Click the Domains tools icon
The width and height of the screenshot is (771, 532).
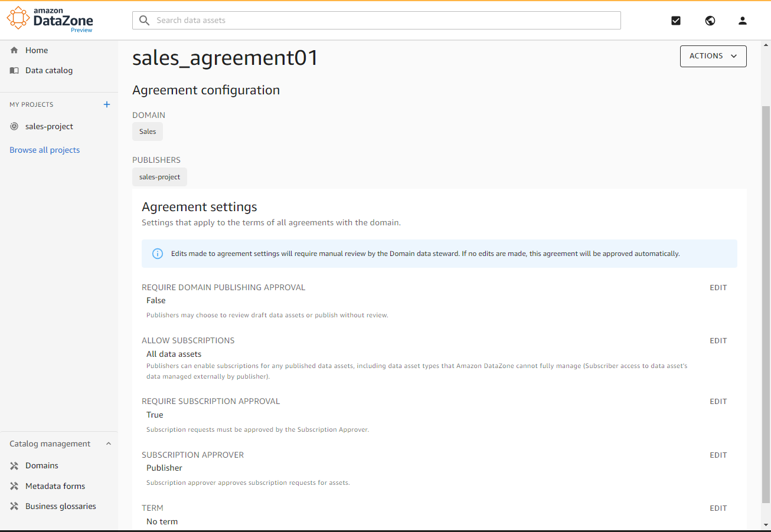coord(14,466)
